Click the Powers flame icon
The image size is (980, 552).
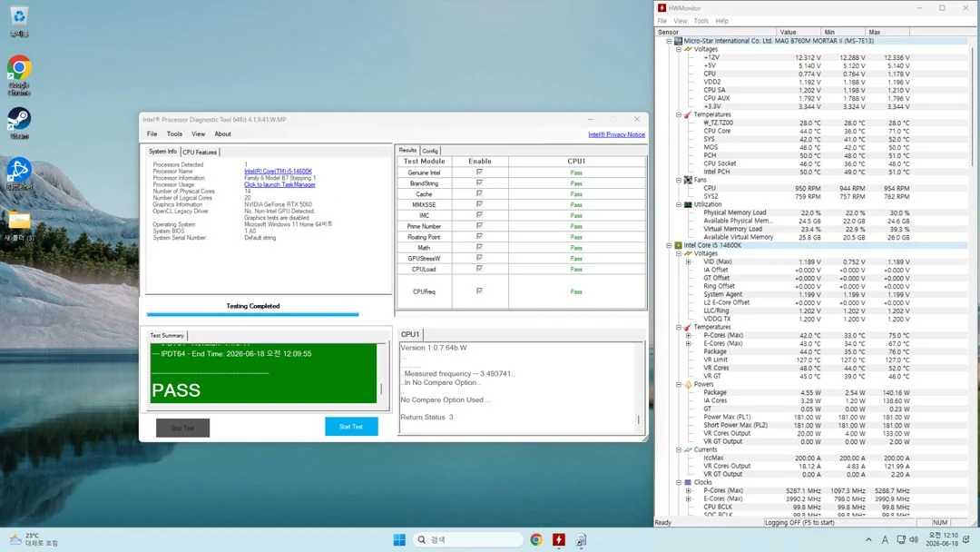(x=688, y=384)
